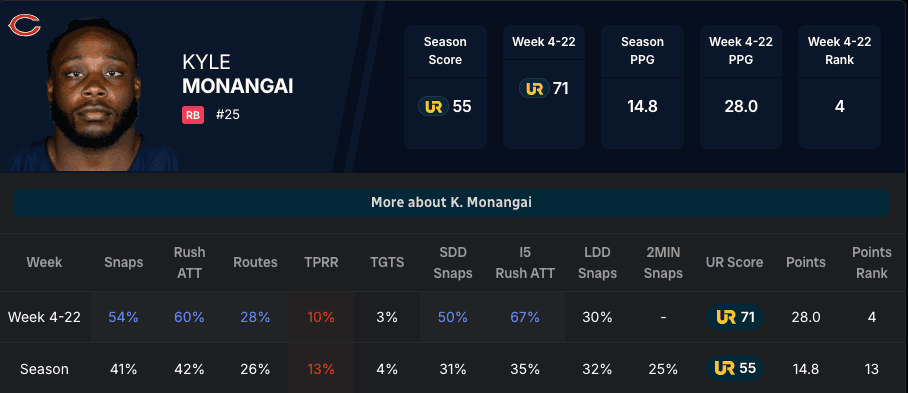The image size is (908, 393).
Task: Click the UR badge in Season Score card
Action: pos(433,106)
